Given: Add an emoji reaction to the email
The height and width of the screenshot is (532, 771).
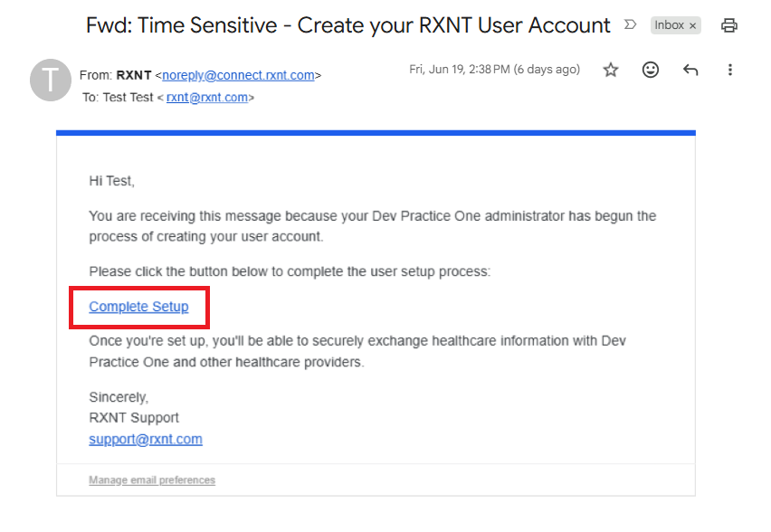Looking at the screenshot, I should tap(650, 70).
